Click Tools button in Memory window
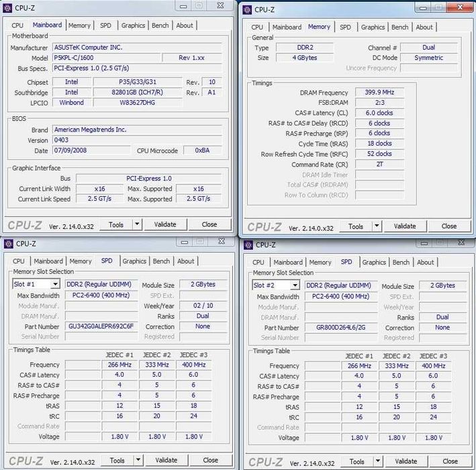Screen dimensions: 476x470 point(356,226)
